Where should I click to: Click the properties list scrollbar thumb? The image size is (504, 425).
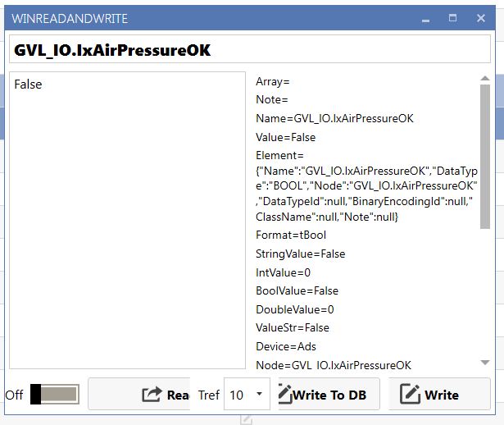coord(485,157)
